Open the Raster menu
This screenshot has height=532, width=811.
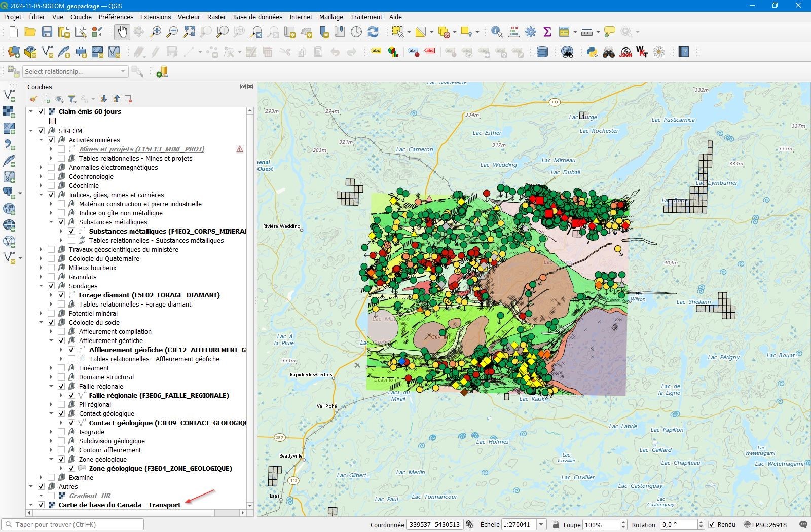pos(216,17)
